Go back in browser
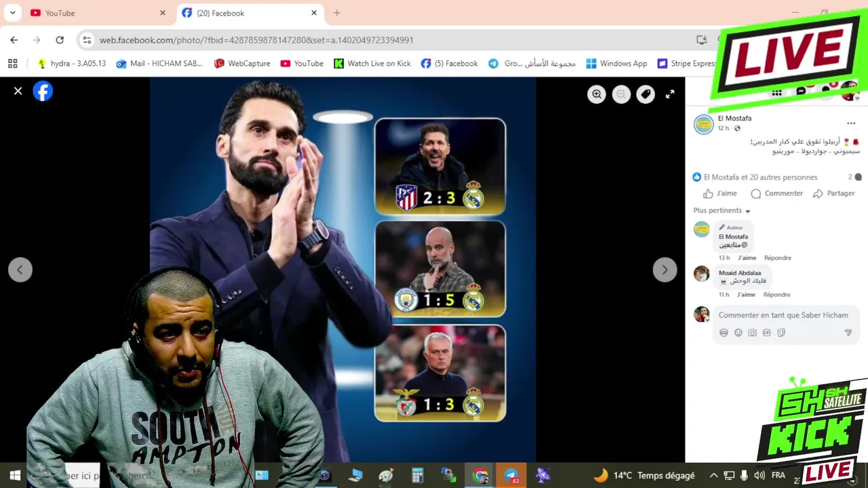This screenshot has height=488, width=868. 14,40
